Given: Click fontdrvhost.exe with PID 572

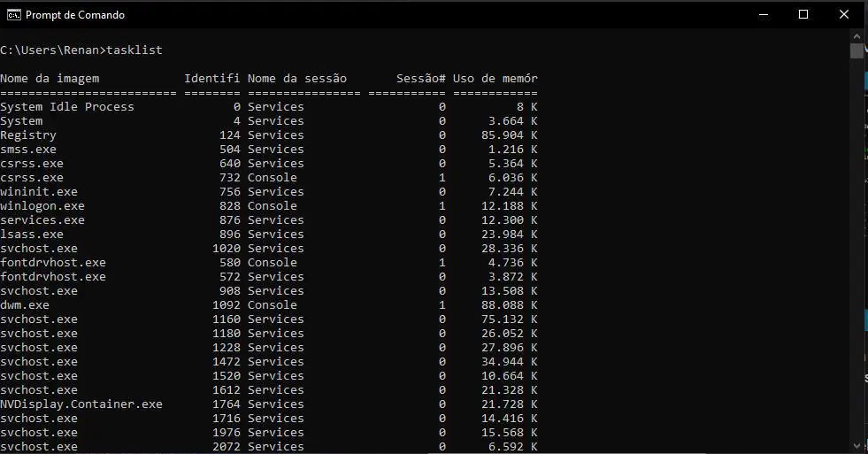Looking at the screenshot, I should tap(53, 277).
